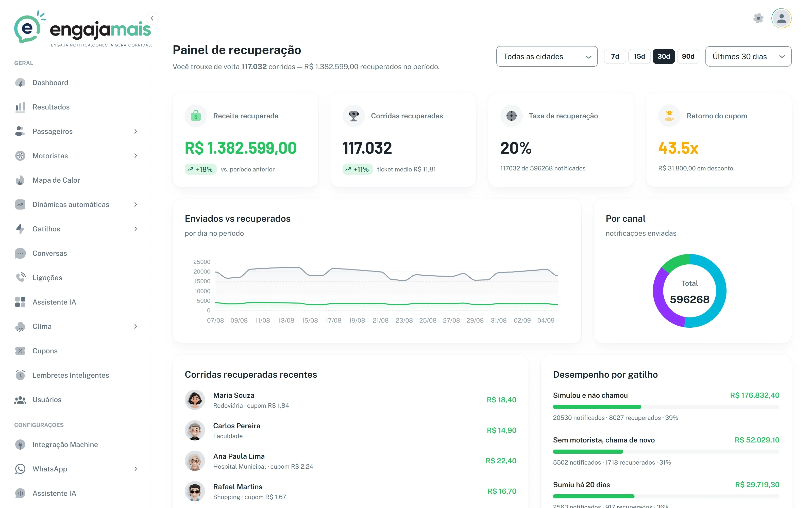Open the Conversas menu item
812x508 pixels.
click(x=76, y=253)
